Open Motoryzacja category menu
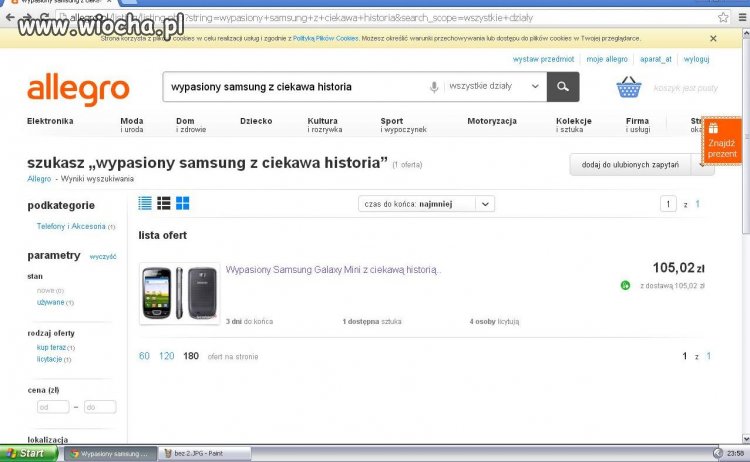 [492, 121]
